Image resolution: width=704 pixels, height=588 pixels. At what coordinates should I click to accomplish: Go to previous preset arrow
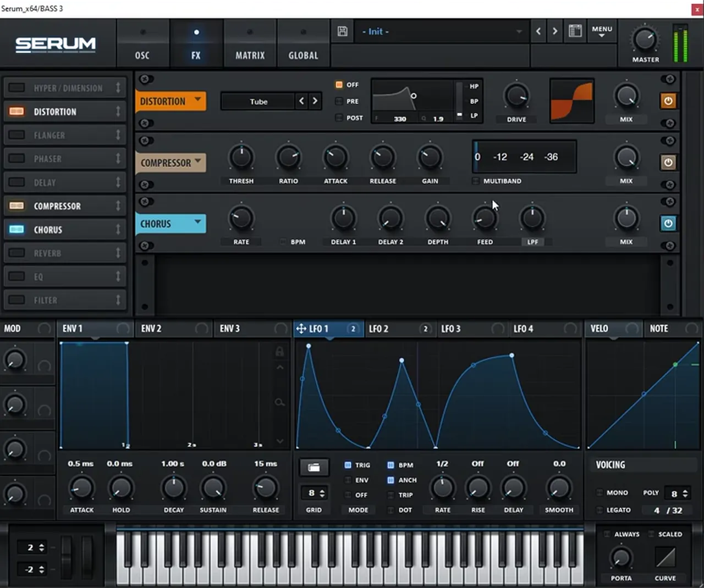point(538,31)
